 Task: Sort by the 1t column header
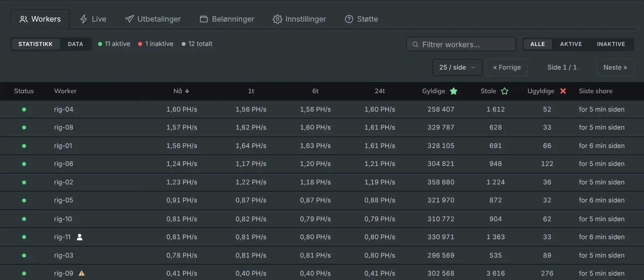pos(251,91)
